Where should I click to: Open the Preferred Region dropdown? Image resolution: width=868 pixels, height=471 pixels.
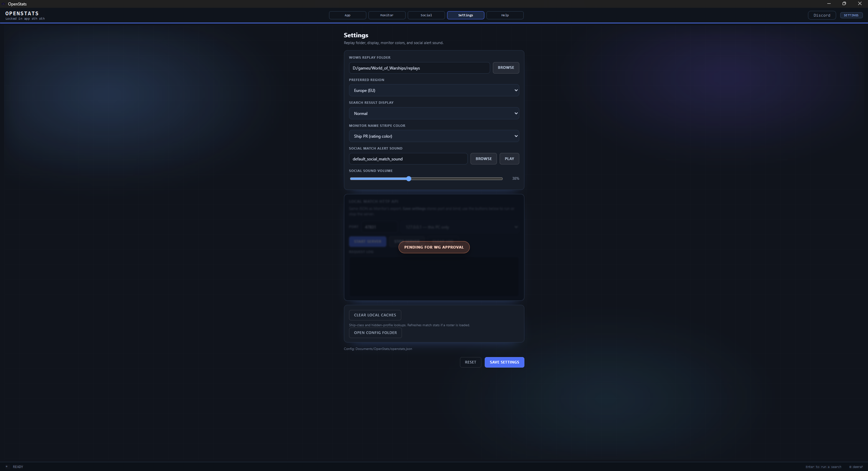pyautogui.click(x=434, y=90)
